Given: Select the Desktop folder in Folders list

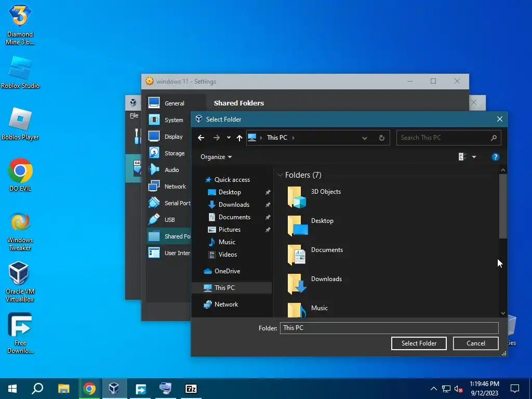Looking at the screenshot, I should (311, 226).
